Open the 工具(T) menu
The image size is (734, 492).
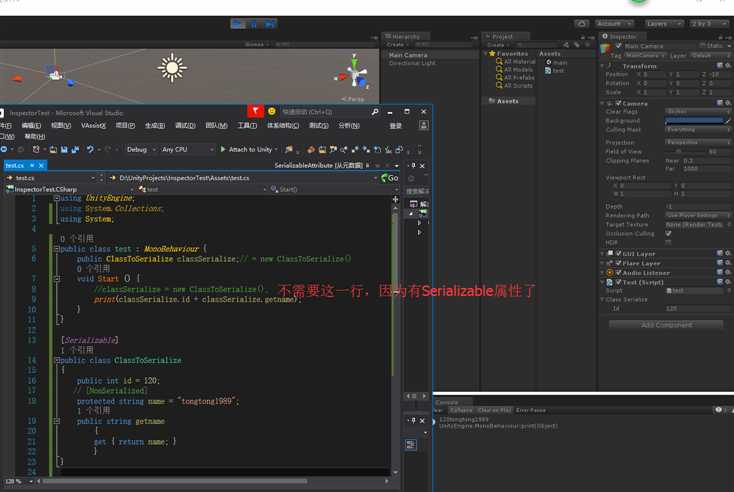pos(247,125)
